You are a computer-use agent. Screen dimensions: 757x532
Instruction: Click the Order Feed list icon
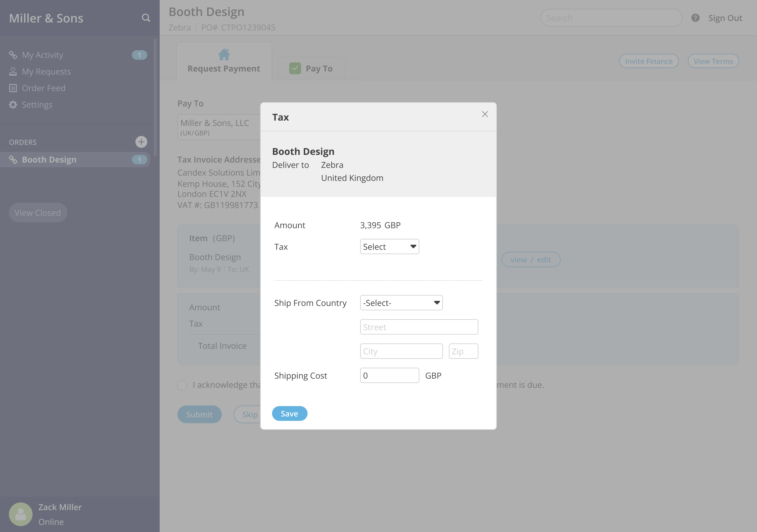tap(13, 88)
